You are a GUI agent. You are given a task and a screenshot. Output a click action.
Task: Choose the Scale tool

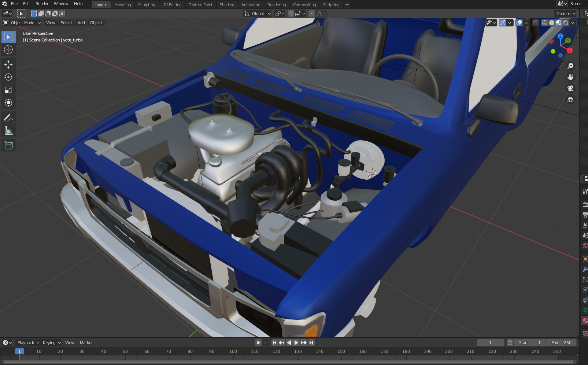8,90
